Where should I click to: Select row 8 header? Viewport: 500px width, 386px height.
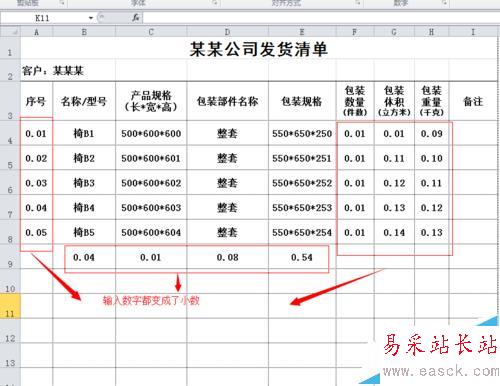click(10, 232)
